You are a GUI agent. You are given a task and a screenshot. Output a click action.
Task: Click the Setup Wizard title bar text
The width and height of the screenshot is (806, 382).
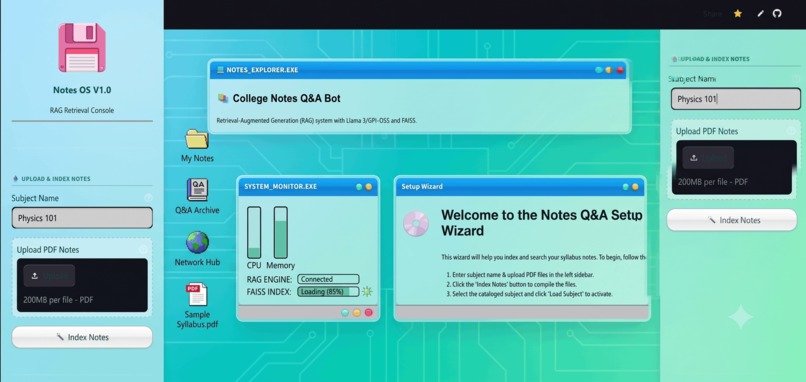(x=422, y=187)
